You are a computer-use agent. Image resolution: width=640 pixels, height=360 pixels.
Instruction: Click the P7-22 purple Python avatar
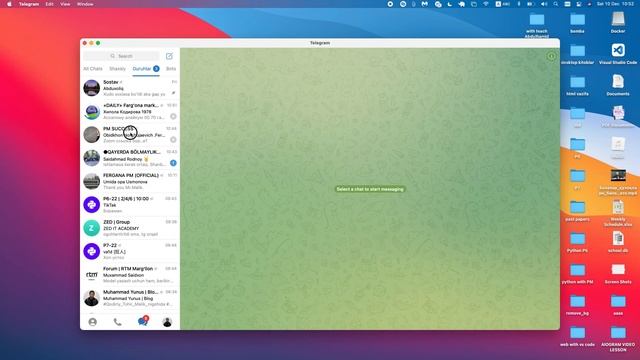(x=91, y=251)
